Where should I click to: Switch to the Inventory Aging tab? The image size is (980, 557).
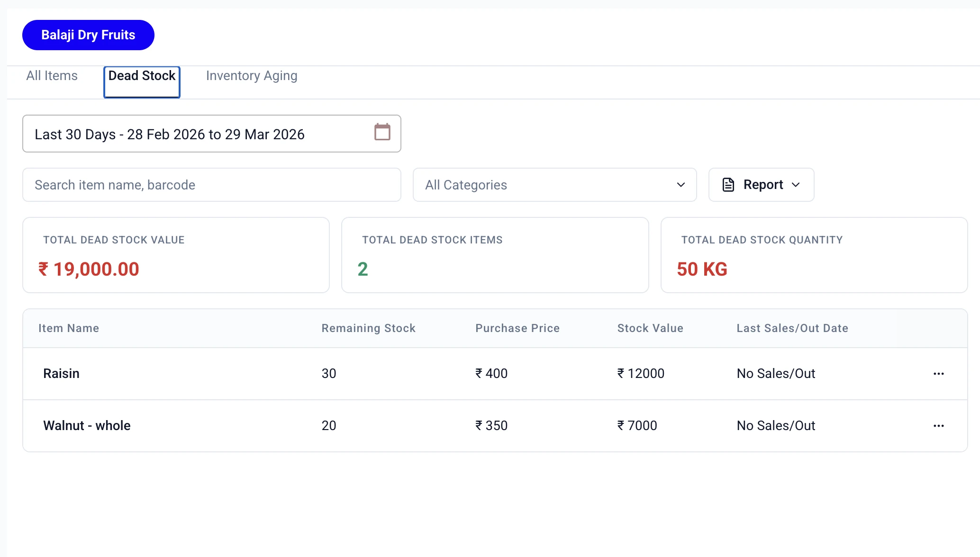point(251,76)
